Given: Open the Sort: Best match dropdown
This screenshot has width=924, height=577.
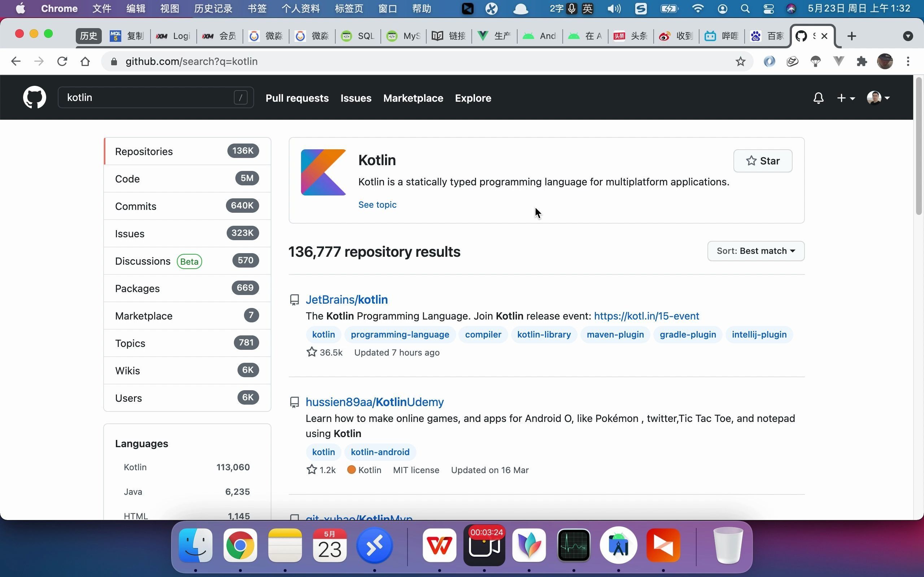Looking at the screenshot, I should [755, 251].
